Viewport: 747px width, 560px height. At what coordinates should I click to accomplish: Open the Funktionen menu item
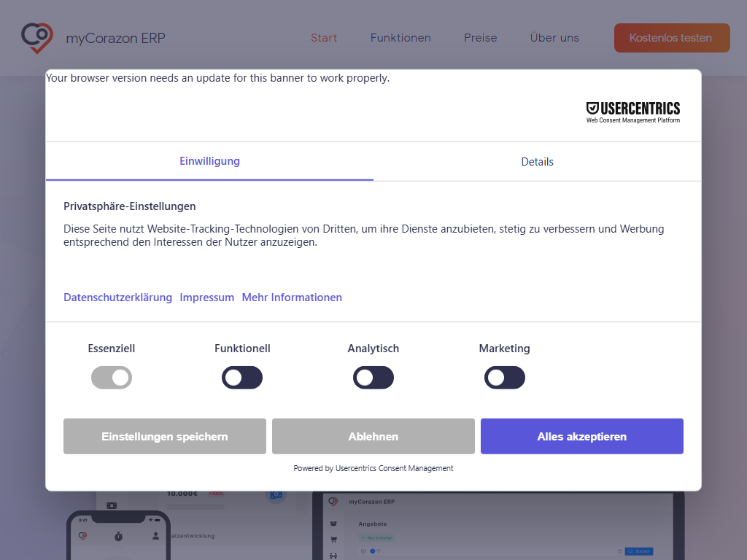coord(400,38)
